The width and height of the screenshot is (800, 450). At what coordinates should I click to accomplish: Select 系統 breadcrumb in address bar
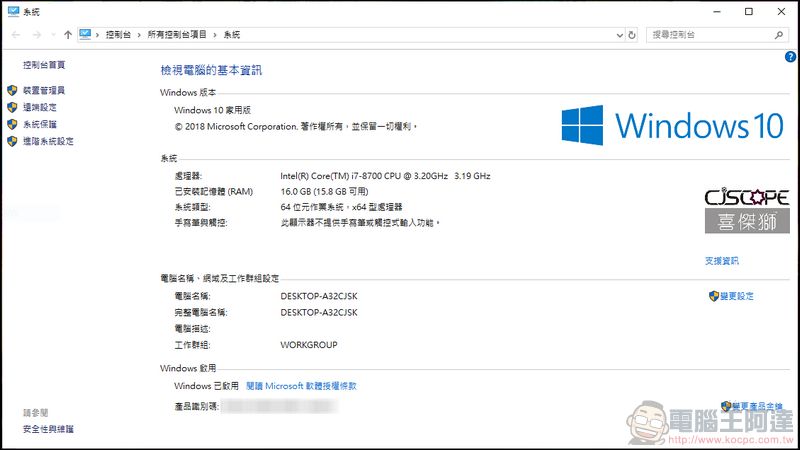(232, 35)
